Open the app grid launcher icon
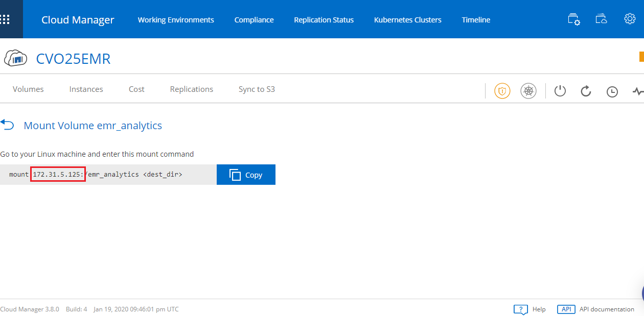644x316 pixels. click(5, 20)
